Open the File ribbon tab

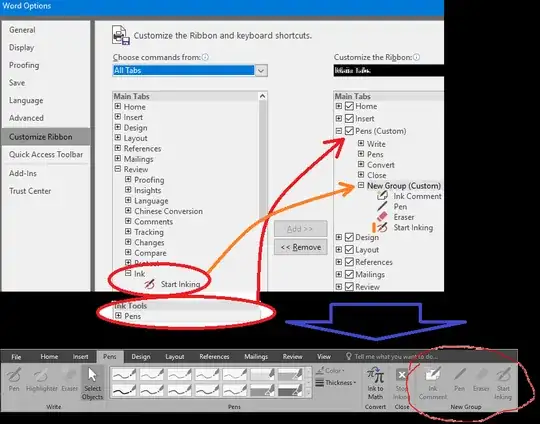click(x=16, y=357)
